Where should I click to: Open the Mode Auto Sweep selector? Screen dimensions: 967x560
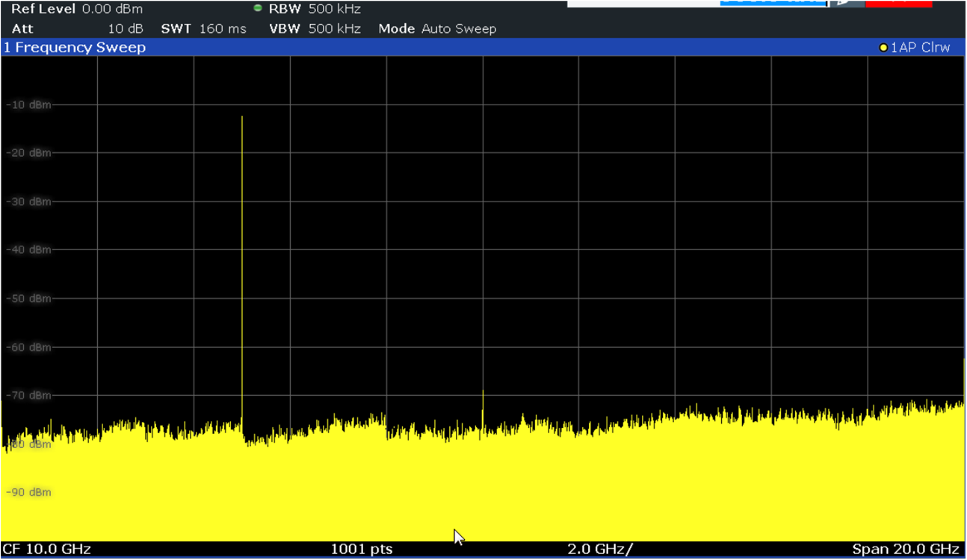[x=439, y=28]
